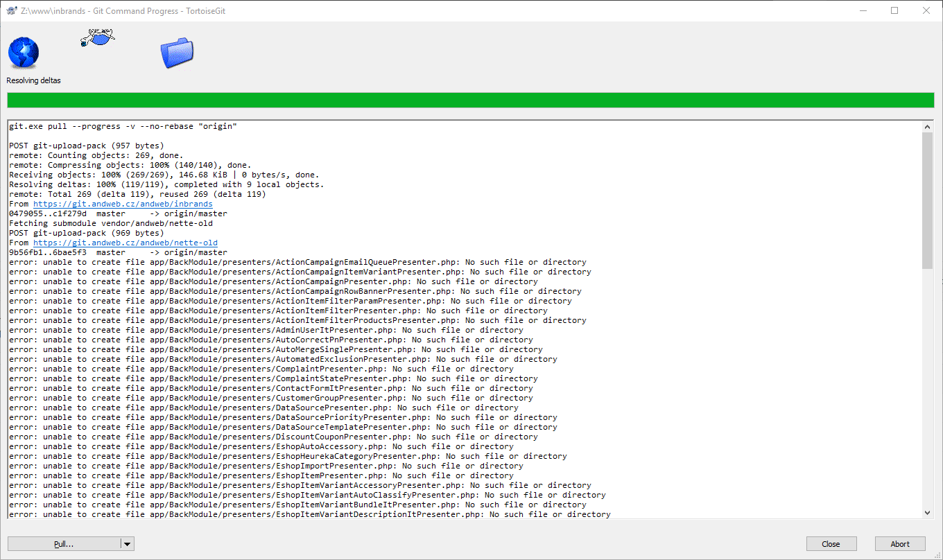Click the green progress bar
Screen dimensions: 943x560
(471, 100)
